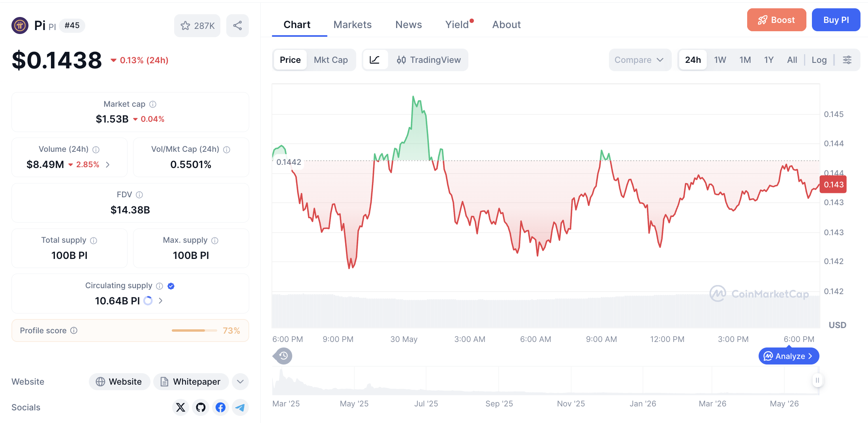Open the Compare dropdown
Image resolution: width=868 pixels, height=423 pixels.
coord(640,60)
